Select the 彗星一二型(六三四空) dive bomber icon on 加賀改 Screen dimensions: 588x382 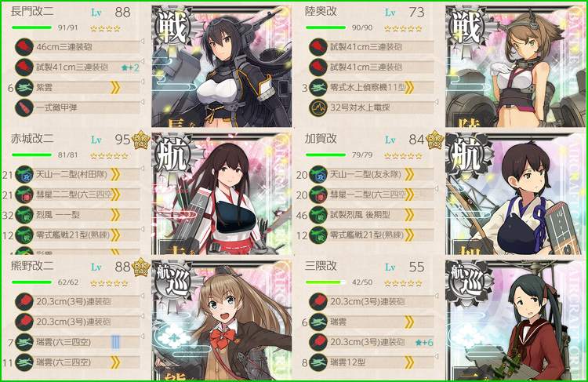coord(318,195)
